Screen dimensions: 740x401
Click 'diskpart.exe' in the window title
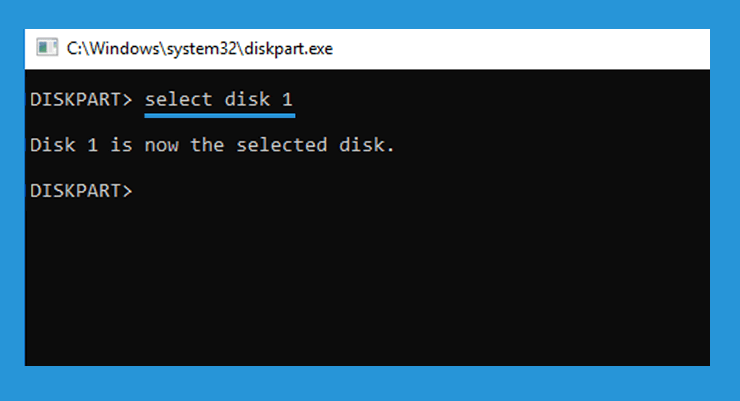coord(289,49)
